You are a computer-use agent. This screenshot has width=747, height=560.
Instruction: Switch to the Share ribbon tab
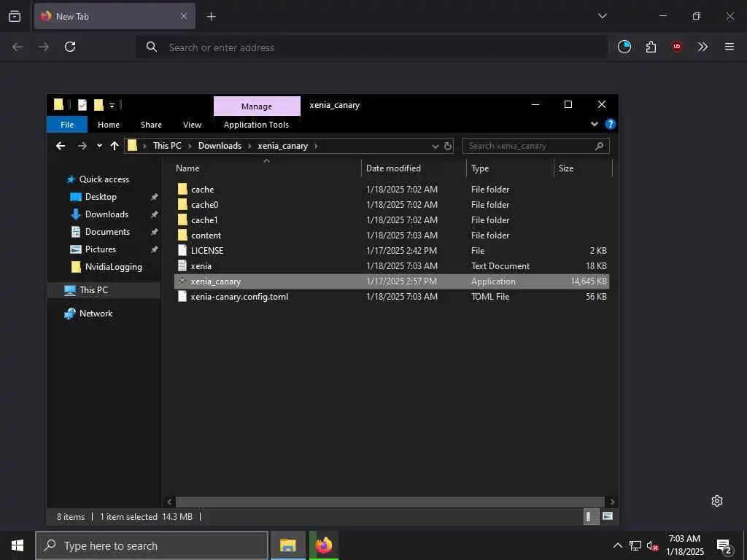tap(151, 125)
